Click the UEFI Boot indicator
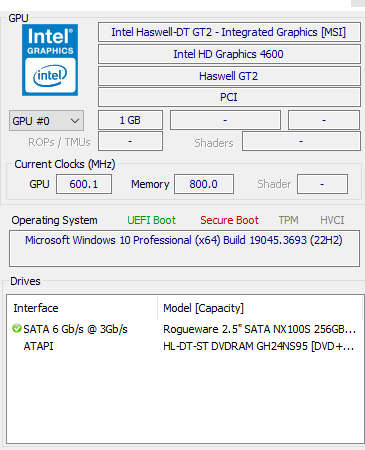The image size is (365, 450). coord(151,220)
